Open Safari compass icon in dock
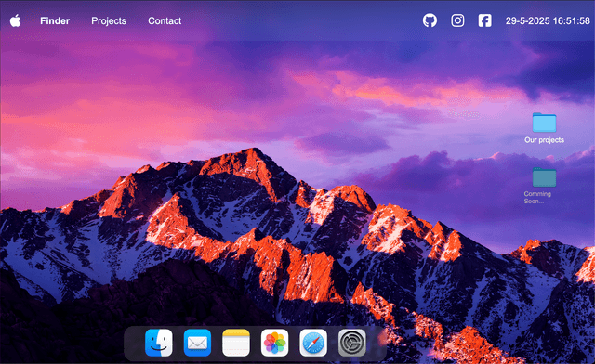 point(313,343)
